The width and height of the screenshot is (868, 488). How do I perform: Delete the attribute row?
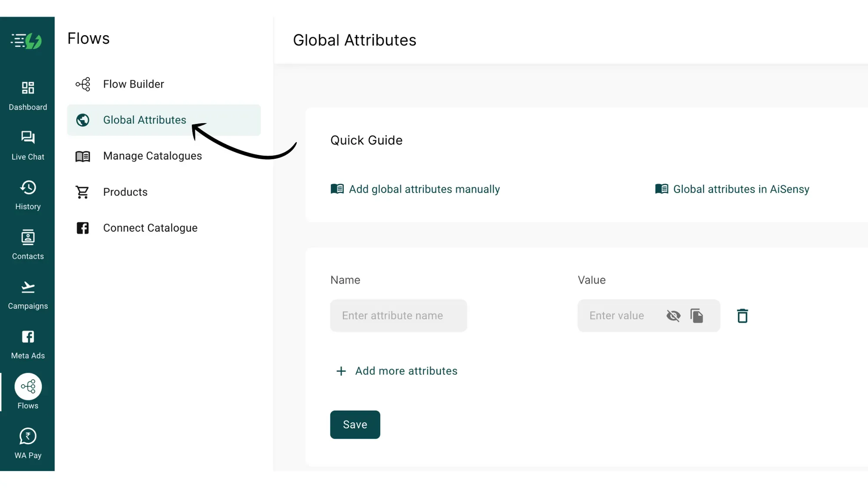[742, 316]
